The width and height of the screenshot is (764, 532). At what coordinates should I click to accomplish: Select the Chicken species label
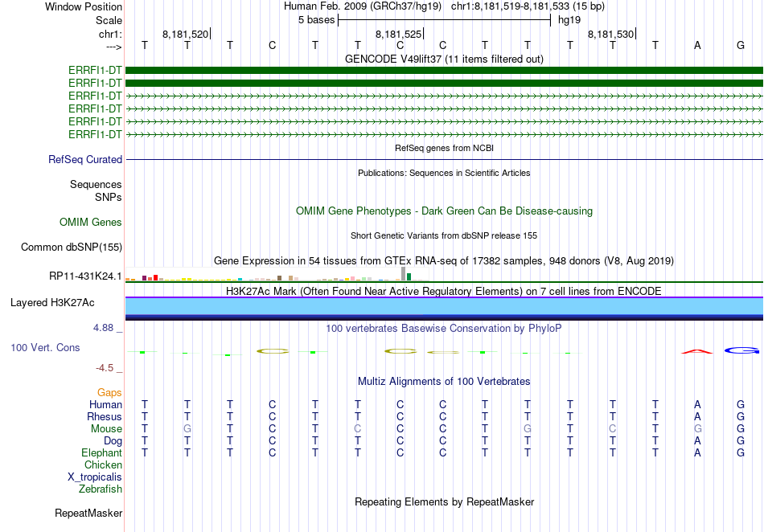(103, 464)
